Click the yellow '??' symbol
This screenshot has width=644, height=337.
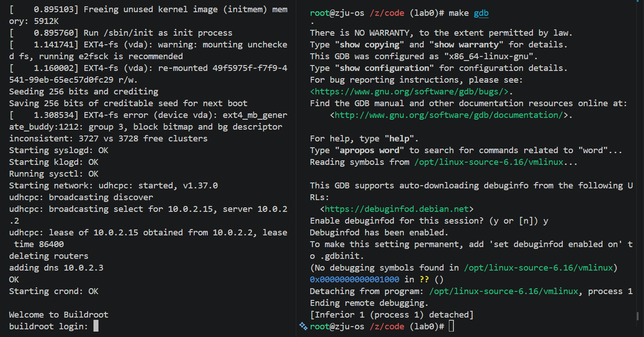point(425,280)
